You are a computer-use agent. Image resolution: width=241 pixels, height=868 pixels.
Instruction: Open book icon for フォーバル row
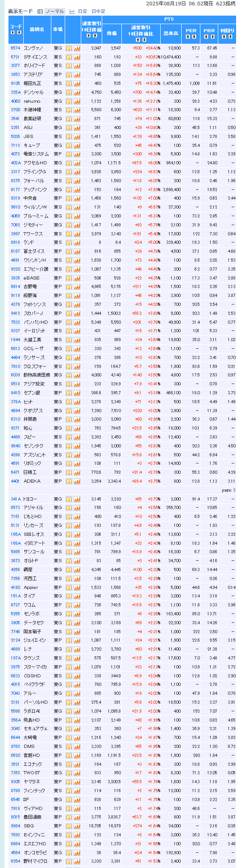click(x=69, y=180)
